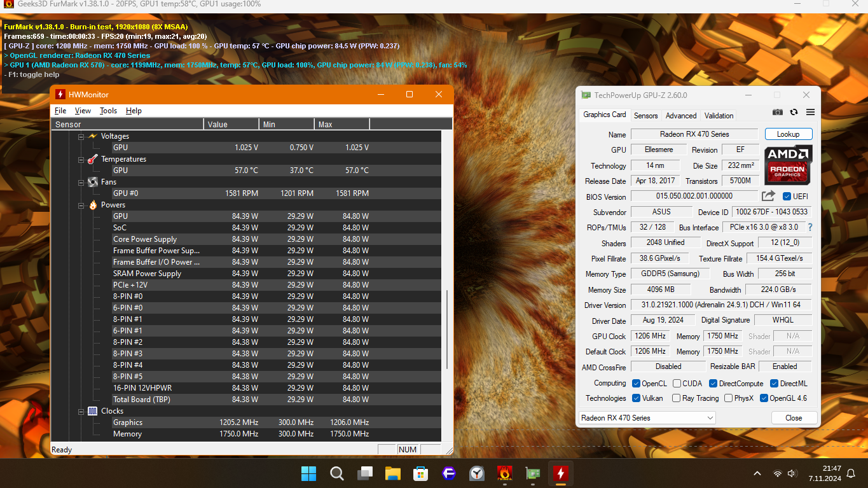Click the HWMonitor vertical scrollbar thumb
The image size is (868, 488).
447,329
